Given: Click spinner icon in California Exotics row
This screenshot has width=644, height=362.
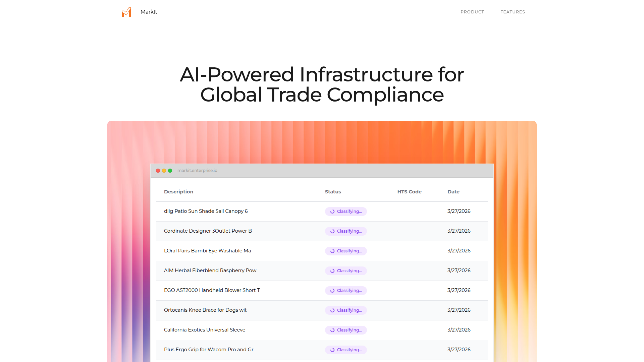Looking at the screenshot, I should (x=332, y=330).
